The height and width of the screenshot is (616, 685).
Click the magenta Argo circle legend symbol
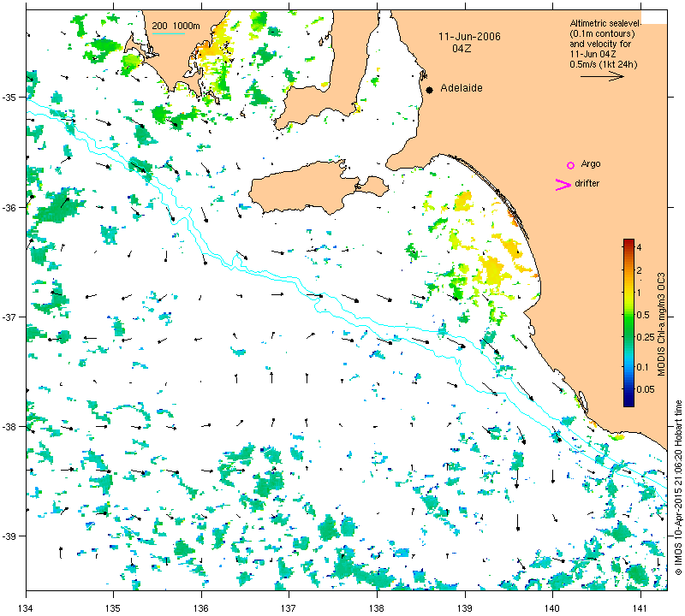click(570, 165)
